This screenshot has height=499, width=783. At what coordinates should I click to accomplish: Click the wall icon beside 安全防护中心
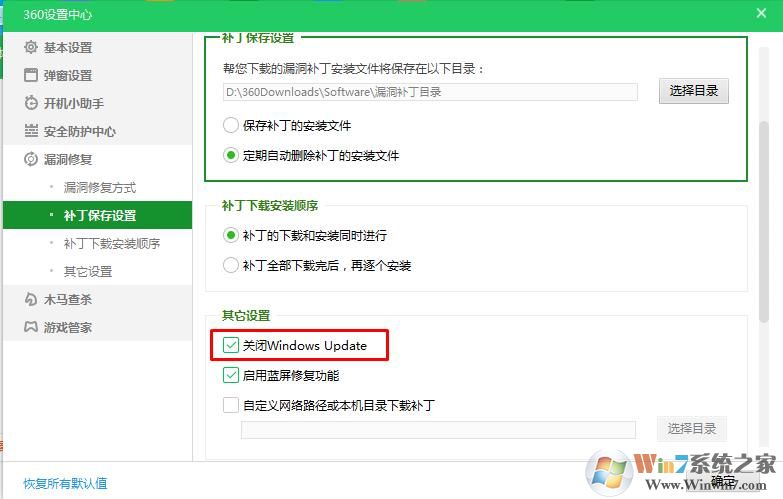pos(30,131)
